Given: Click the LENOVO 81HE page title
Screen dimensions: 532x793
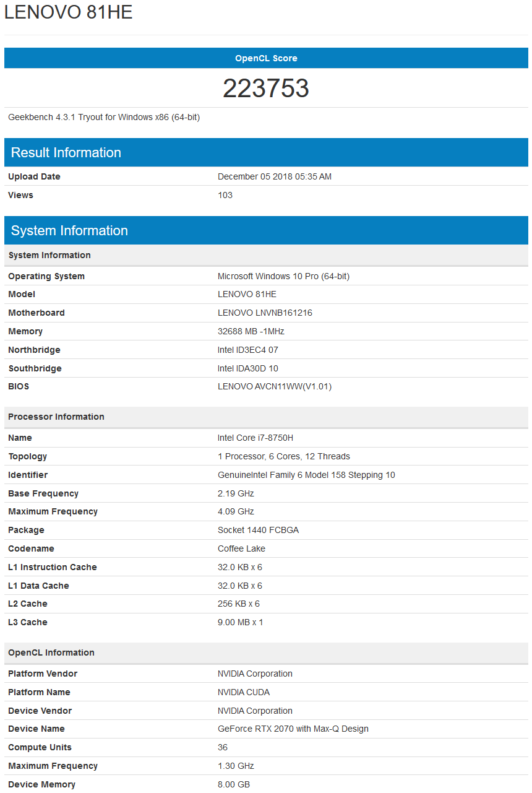Looking at the screenshot, I should click(x=69, y=12).
